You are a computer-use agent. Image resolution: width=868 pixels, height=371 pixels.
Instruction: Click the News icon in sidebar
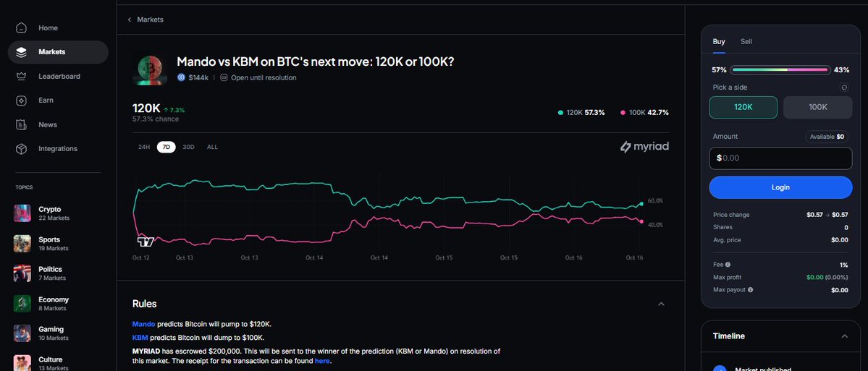click(21, 125)
